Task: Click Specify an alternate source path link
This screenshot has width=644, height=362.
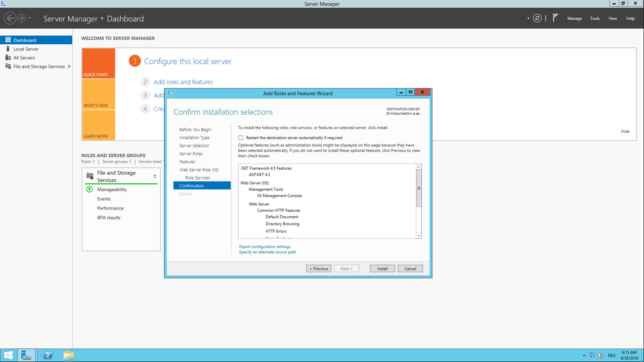Action: click(267, 252)
